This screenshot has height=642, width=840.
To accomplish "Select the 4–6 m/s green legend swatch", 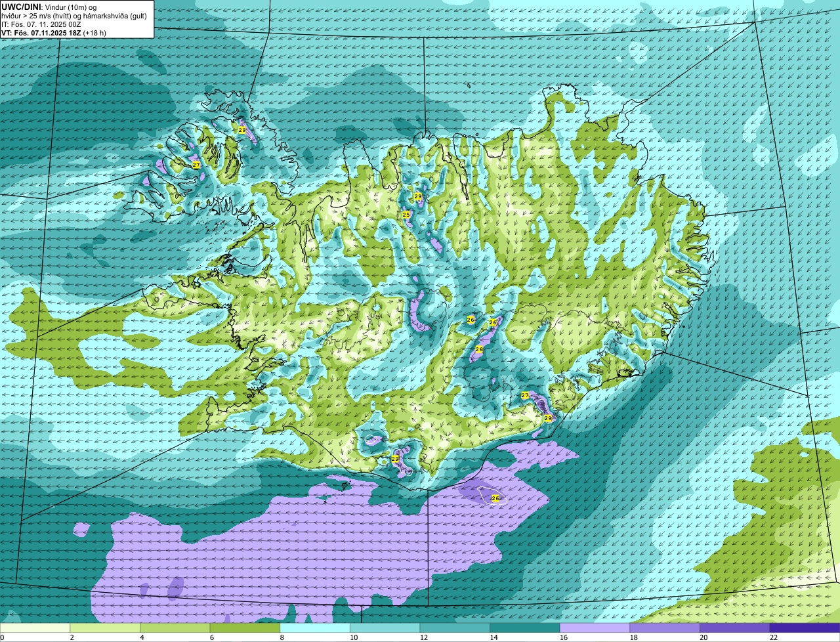I will click(x=175, y=628).
